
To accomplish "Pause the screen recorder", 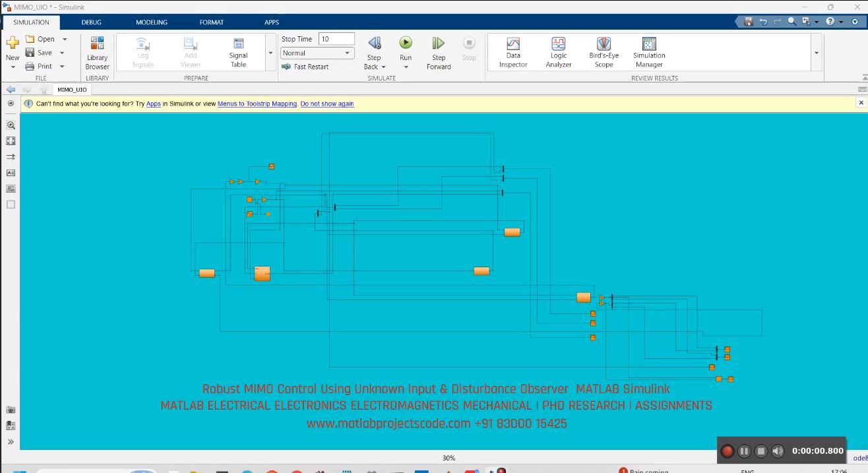I will pyautogui.click(x=744, y=451).
